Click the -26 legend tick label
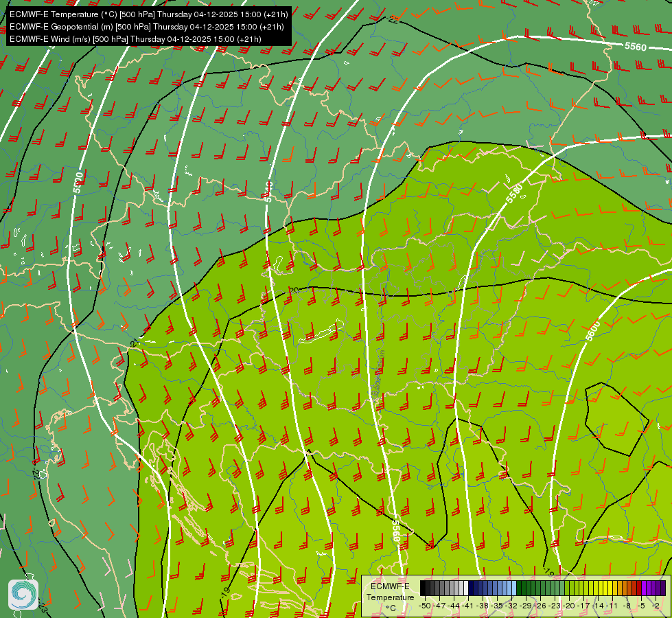The height and width of the screenshot is (618, 672). click(540, 606)
